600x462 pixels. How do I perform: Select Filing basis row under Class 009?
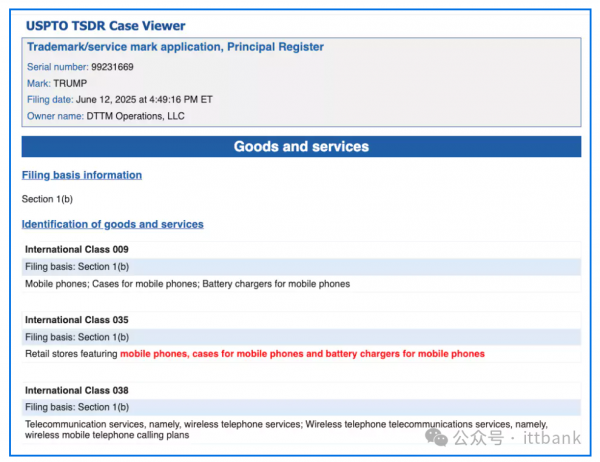click(301, 267)
